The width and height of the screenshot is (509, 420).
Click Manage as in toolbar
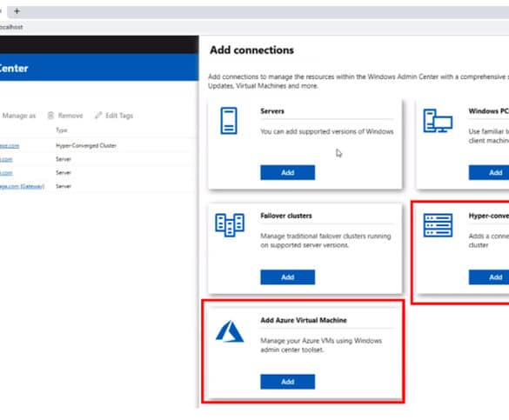(x=19, y=116)
